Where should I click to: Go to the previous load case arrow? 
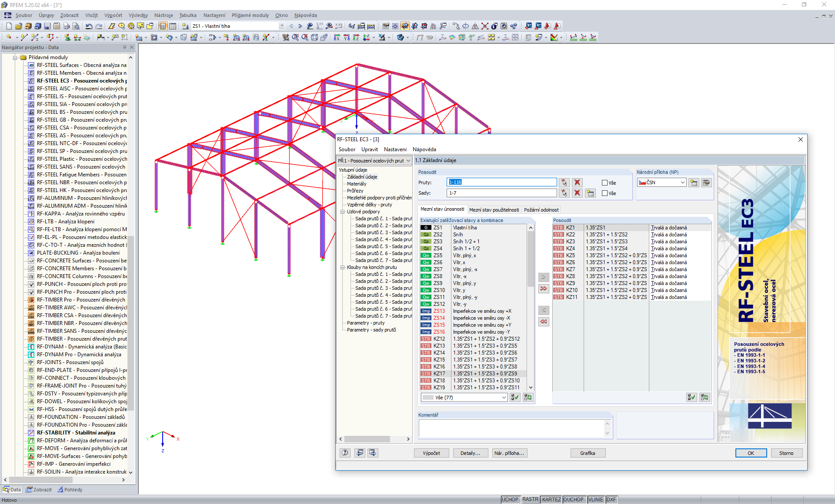291,26
